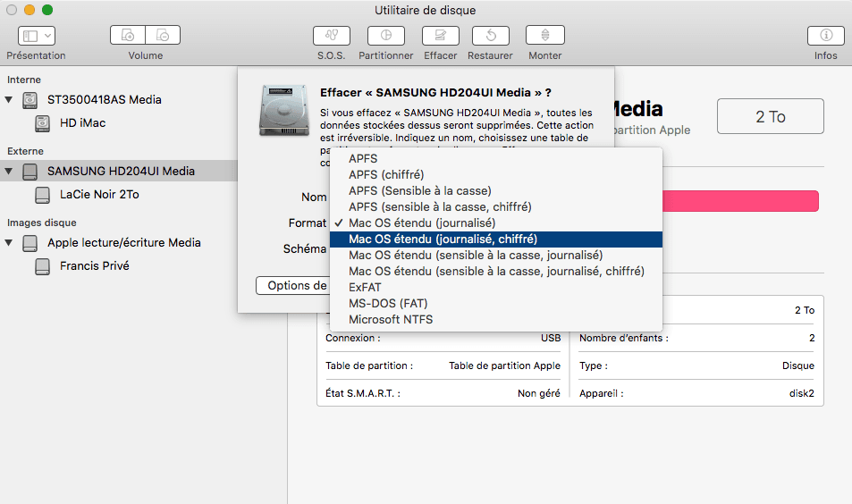Image resolution: width=852 pixels, height=504 pixels.
Task: Click the Options de sécurité button
Action: pyautogui.click(x=293, y=286)
